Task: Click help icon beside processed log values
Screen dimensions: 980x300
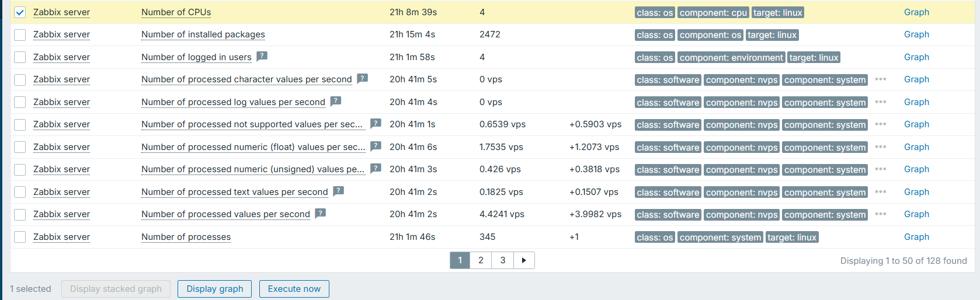Action: pyautogui.click(x=335, y=101)
